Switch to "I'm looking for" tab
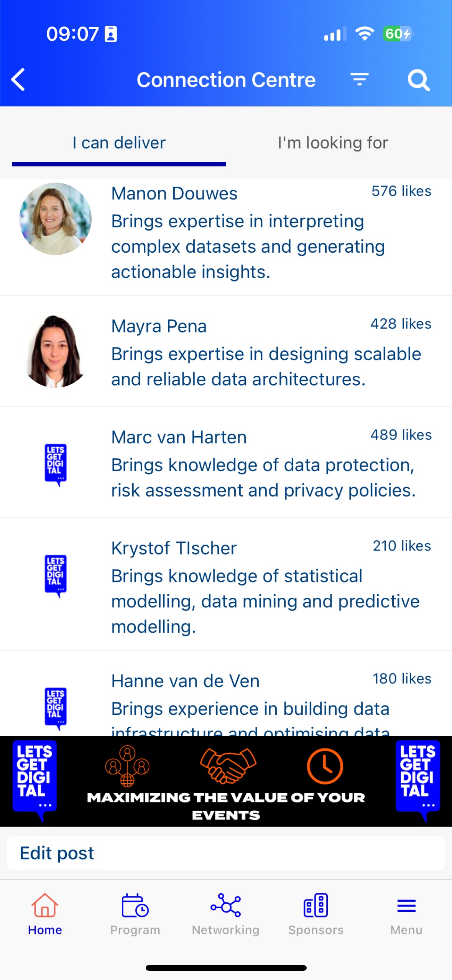The height and width of the screenshot is (980, 452). [333, 143]
